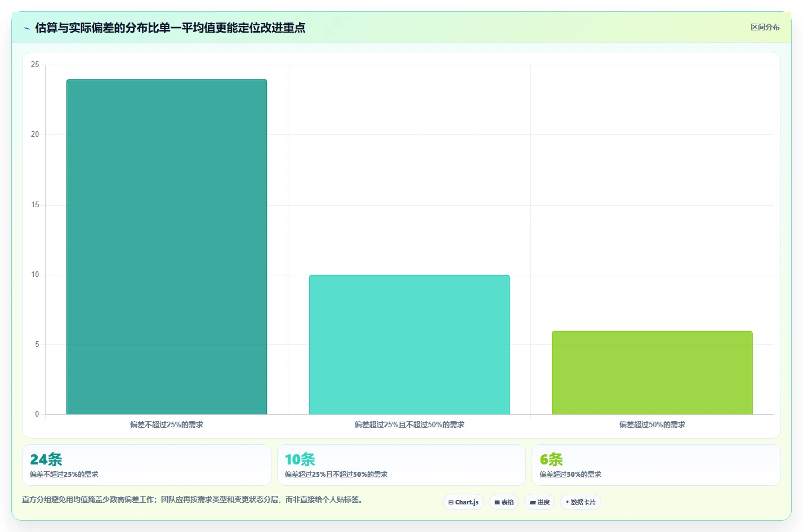Click axis label 偏差超过25%且不超过50%的需求

pos(409,424)
